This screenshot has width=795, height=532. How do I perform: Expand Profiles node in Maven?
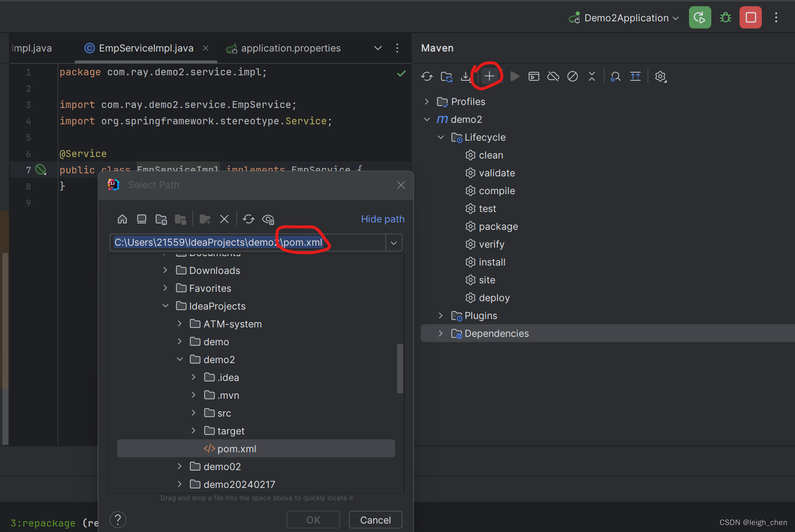point(427,102)
